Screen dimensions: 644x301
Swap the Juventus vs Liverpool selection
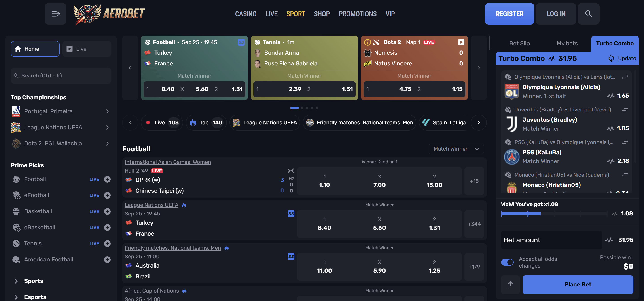(625, 110)
